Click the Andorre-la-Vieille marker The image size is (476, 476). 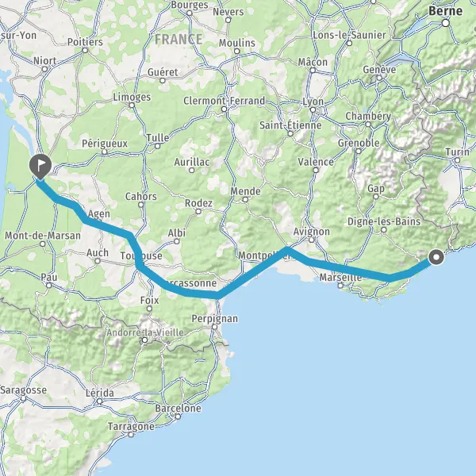(145, 340)
